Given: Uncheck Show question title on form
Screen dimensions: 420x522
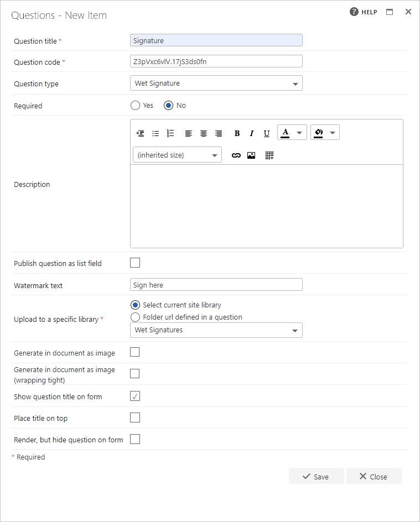Looking at the screenshot, I should tap(135, 396).
